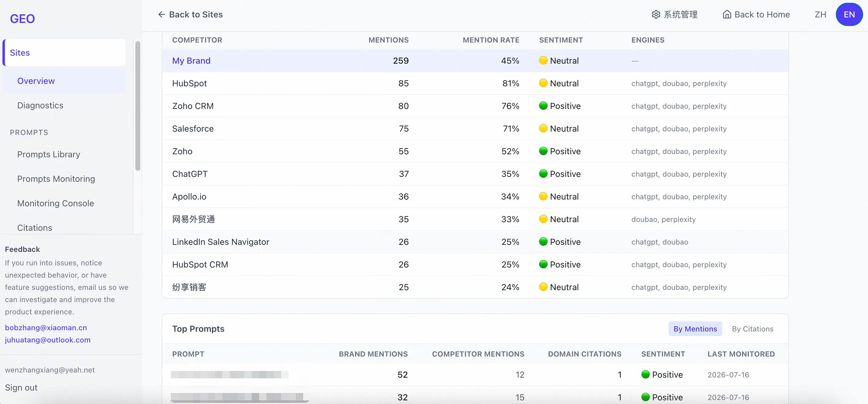This screenshot has height=404, width=868.
Task: Click the green Positive dot for Zoho CRM
Action: [543, 105]
